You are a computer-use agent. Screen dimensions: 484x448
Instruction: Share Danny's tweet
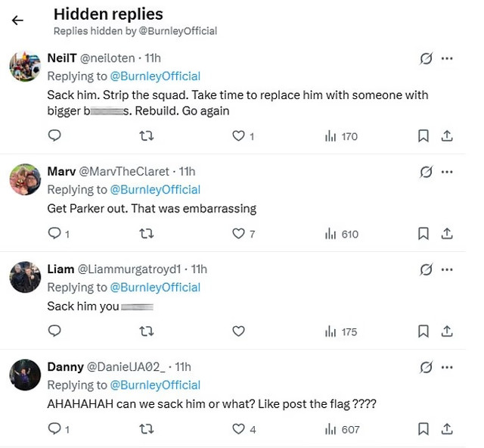coord(447,429)
